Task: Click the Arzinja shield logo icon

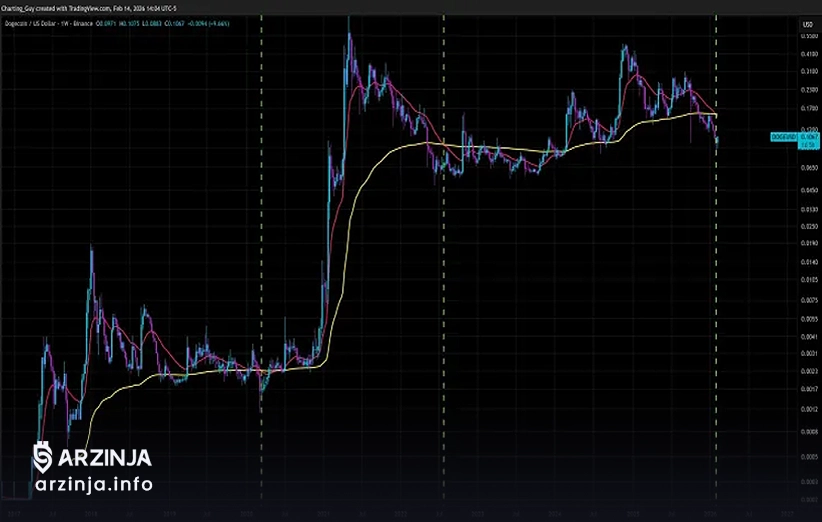Action: 43,457
